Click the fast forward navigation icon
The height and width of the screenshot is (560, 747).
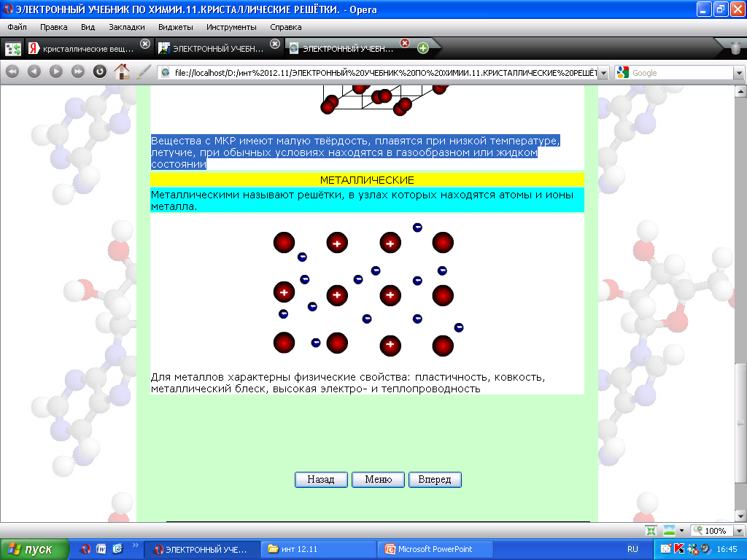pyautogui.click(x=77, y=71)
